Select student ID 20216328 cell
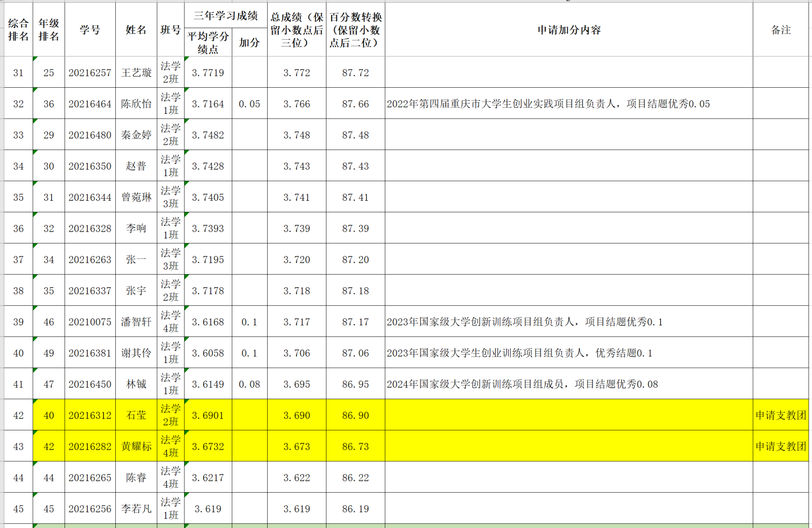Image resolution: width=812 pixels, height=528 pixels. (90, 228)
